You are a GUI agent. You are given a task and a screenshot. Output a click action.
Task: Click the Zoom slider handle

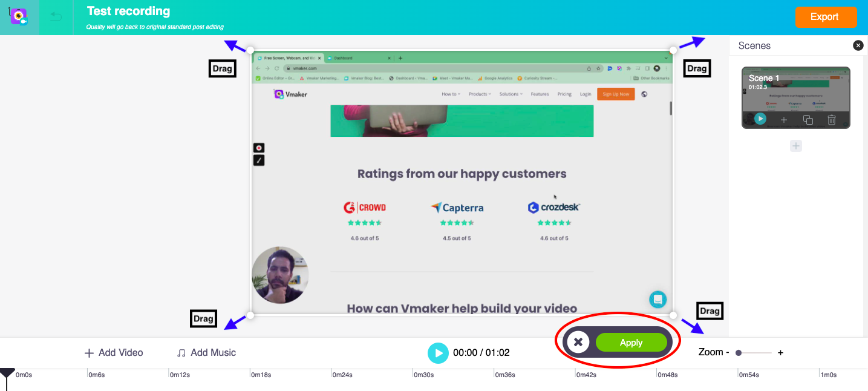coord(739,353)
